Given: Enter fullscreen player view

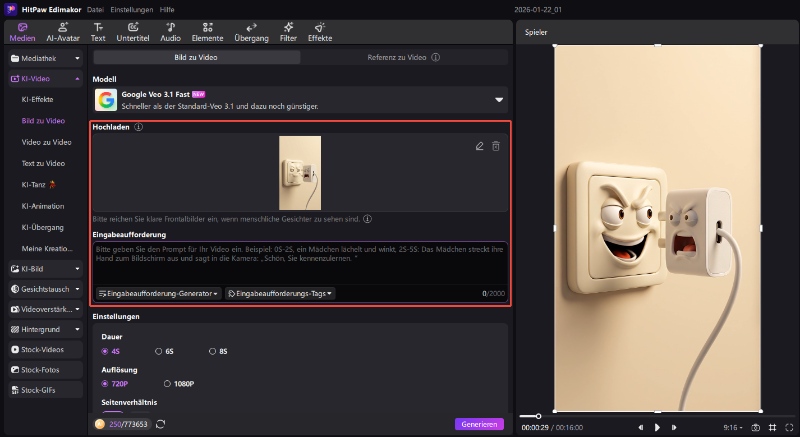Looking at the screenshot, I should [789, 428].
